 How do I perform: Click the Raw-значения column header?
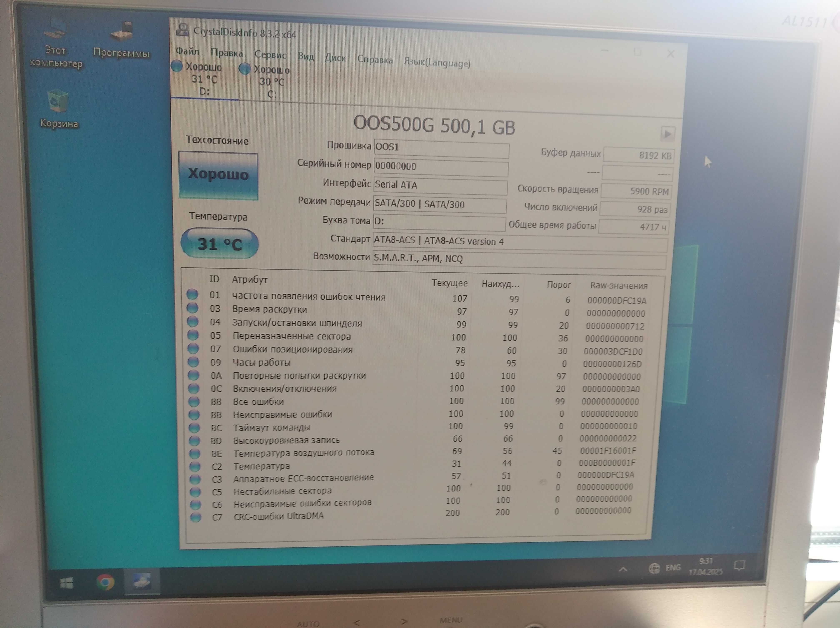[x=619, y=286]
